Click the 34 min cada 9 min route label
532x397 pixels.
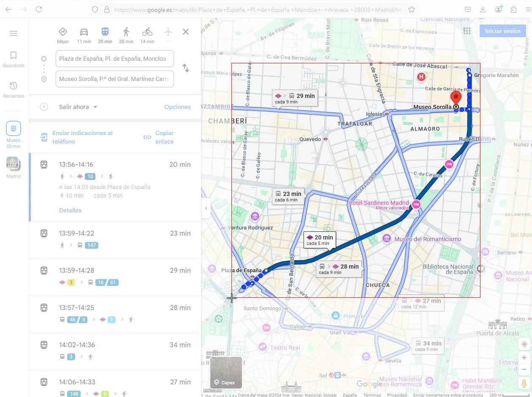click(428, 346)
